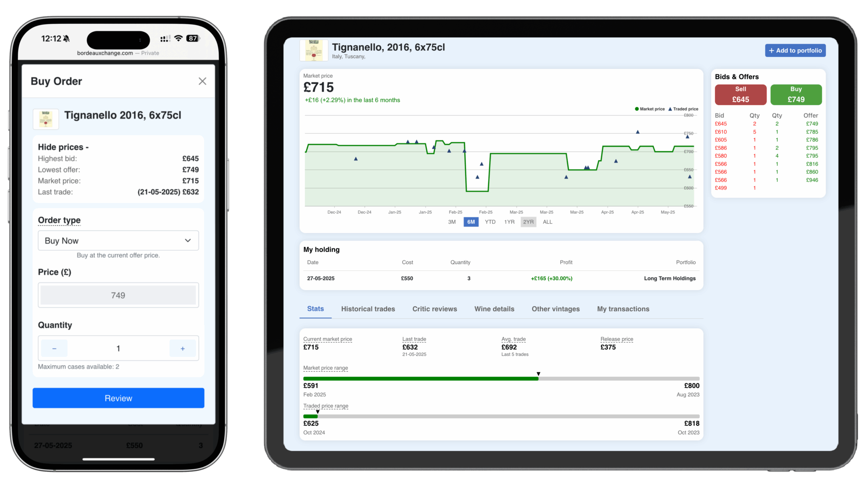Click Maximum cases available: 2 text

(x=78, y=367)
